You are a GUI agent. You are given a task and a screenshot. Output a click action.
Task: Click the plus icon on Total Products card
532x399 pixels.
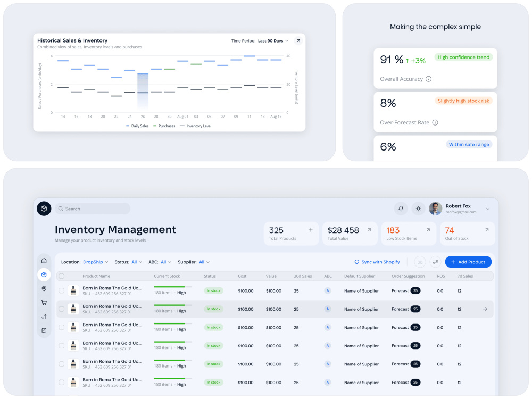(311, 230)
